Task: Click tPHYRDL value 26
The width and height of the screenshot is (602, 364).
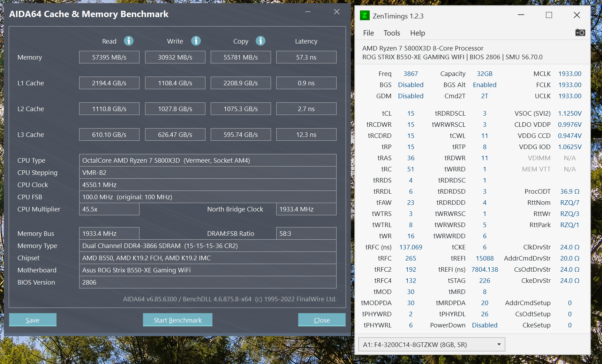Action: click(484, 314)
